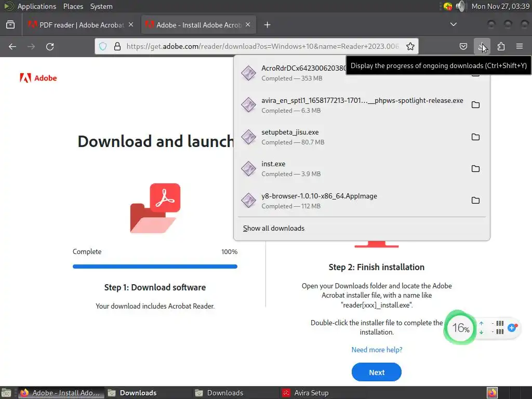The width and height of the screenshot is (532, 399).
Task: Reload the current page
Action: pos(50,46)
